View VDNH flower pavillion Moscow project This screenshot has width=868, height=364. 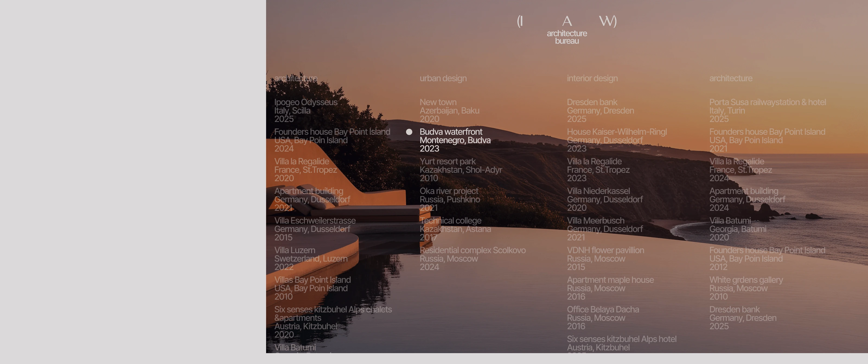coord(605,258)
